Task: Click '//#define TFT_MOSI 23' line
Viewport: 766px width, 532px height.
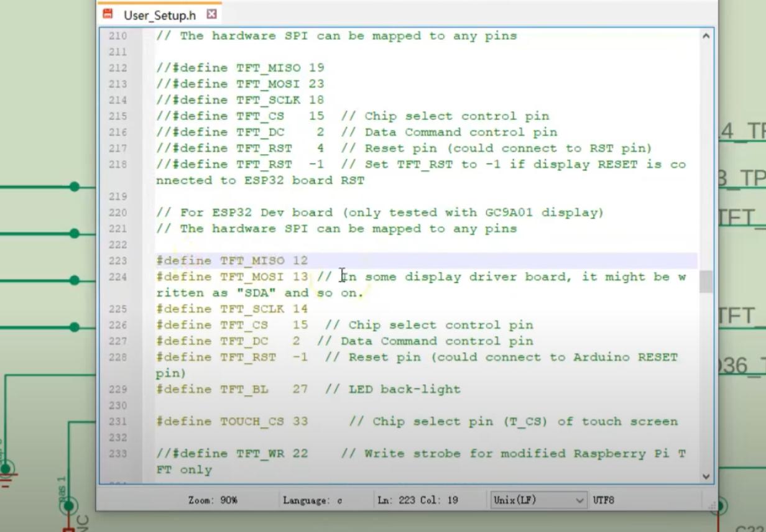Action: pos(240,84)
